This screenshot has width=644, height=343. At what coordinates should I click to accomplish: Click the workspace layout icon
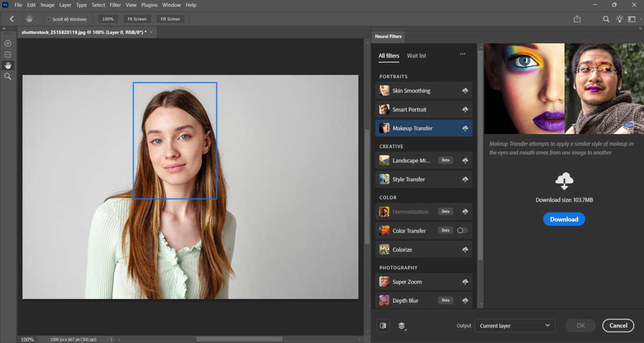click(632, 19)
